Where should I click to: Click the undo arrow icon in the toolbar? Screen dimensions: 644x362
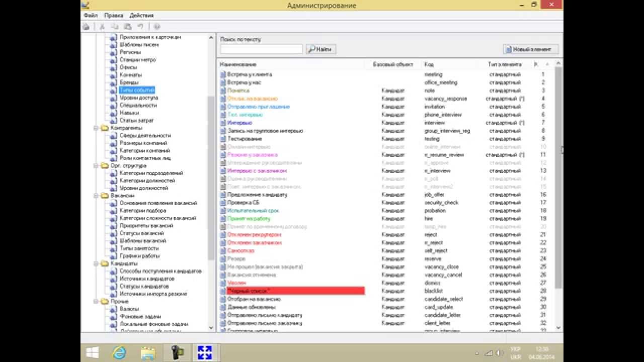coord(140,27)
